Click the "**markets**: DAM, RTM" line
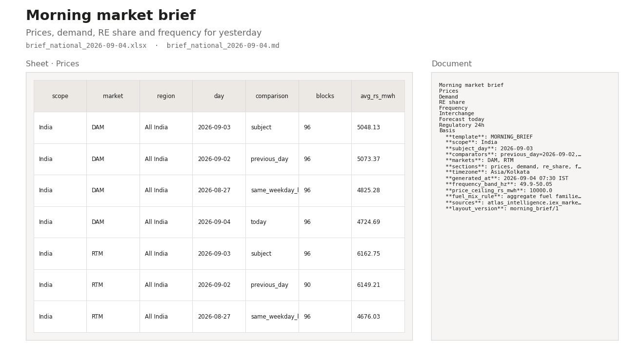 click(x=479, y=161)
